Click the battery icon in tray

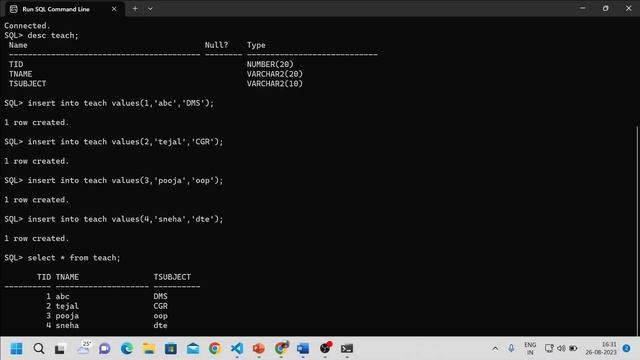(573, 349)
